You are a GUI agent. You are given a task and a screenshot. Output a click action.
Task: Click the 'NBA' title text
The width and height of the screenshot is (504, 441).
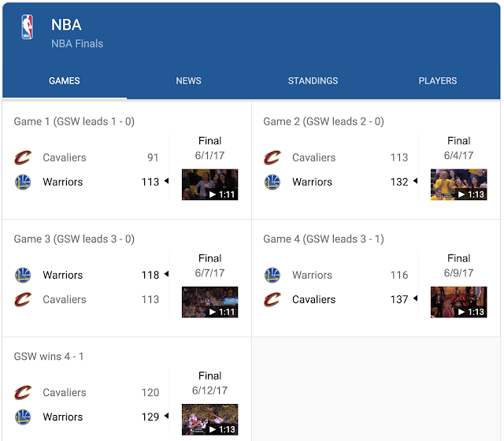pos(66,24)
